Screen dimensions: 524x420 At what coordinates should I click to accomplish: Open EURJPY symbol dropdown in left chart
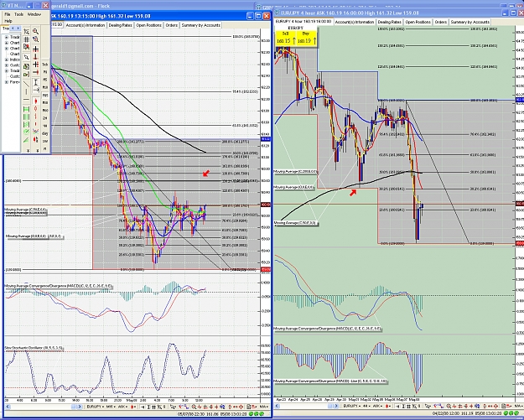click(96, 407)
